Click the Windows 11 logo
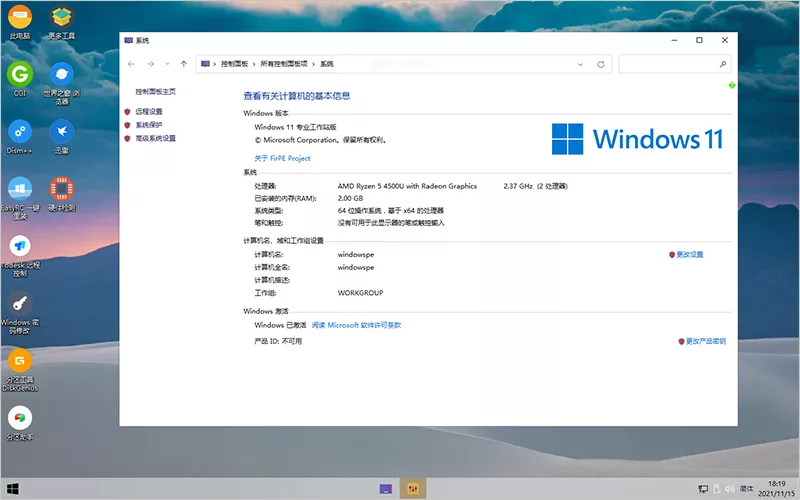Screen dimensions: 800x500 tap(637, 139)
